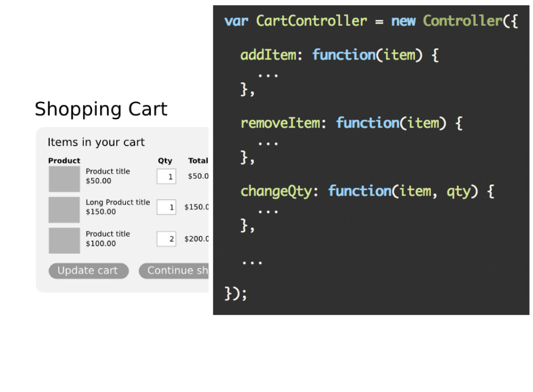Screen dimensions: 533x392
Task: Click the CartController variable name
Action: [x=311, y=22]
